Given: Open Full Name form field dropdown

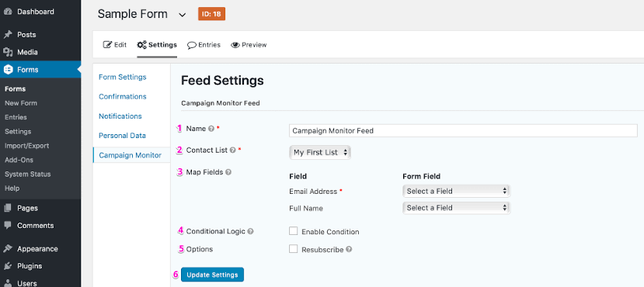Looking at the screenshot, I should tap(456, 208).
